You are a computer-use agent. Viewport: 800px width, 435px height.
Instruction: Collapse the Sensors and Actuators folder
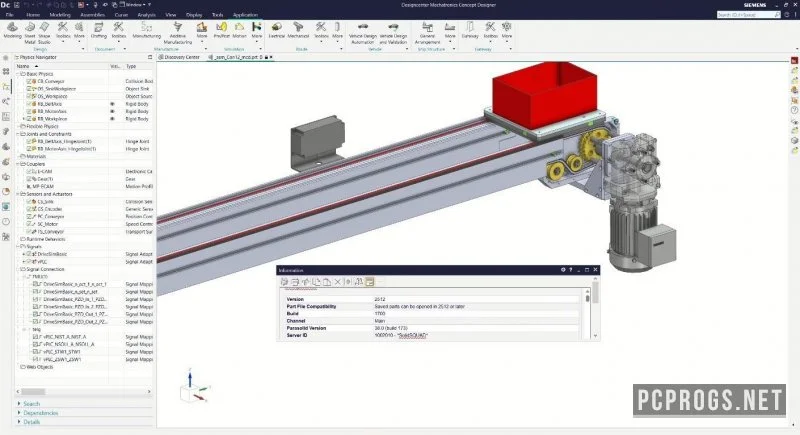click(18, 194)
